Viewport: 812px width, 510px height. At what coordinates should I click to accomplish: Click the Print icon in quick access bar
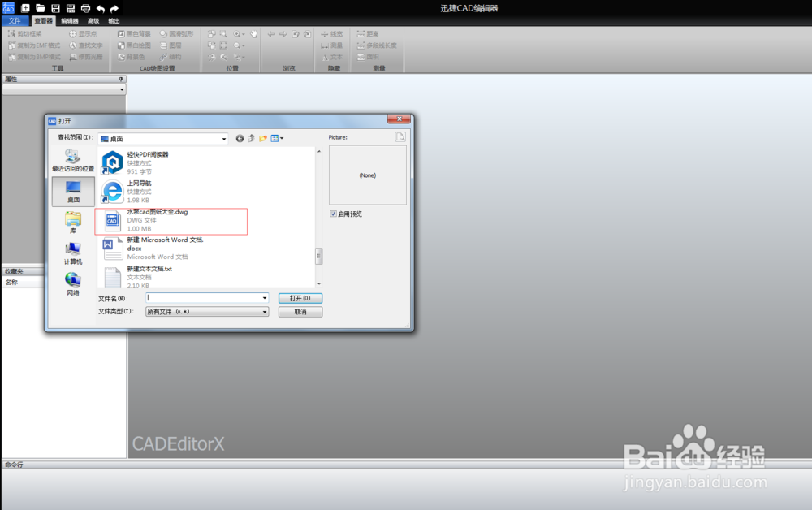click(x=85, y=8)
